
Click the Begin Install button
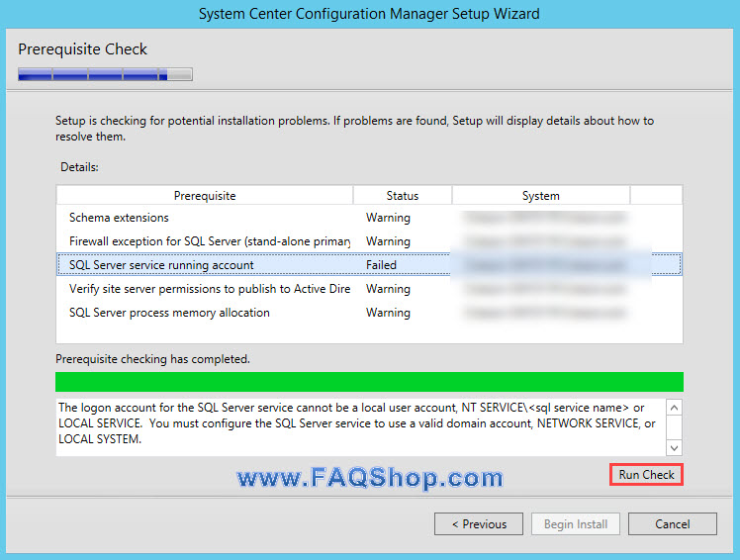tap(575, 524)
